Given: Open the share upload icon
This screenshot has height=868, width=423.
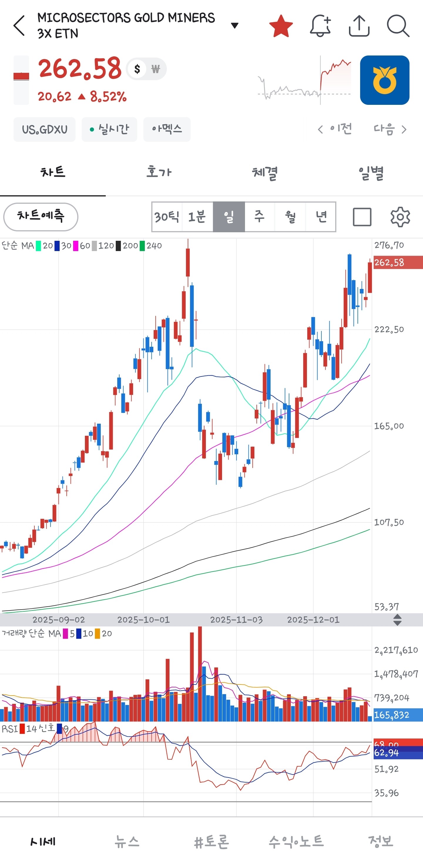Looking at the screenshot, I should (359, 26).
